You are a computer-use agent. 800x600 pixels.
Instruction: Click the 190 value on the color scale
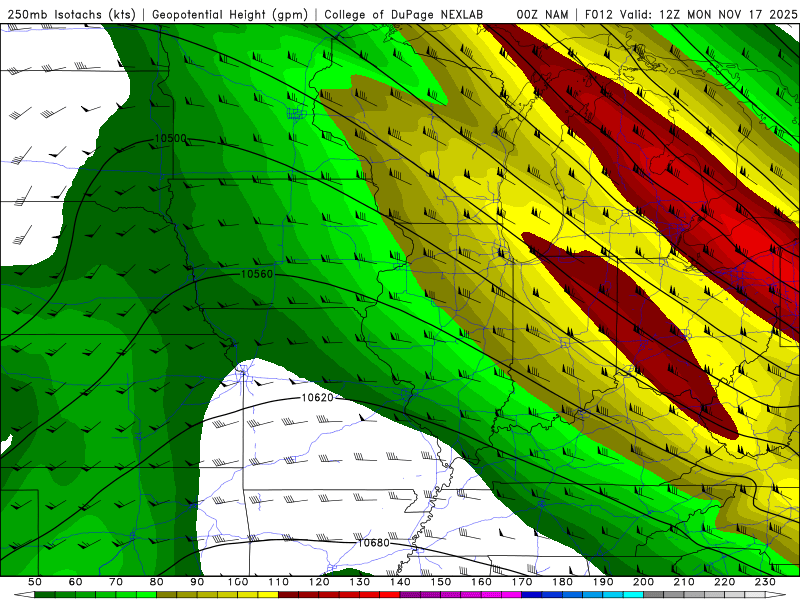[x=603, y=582]
